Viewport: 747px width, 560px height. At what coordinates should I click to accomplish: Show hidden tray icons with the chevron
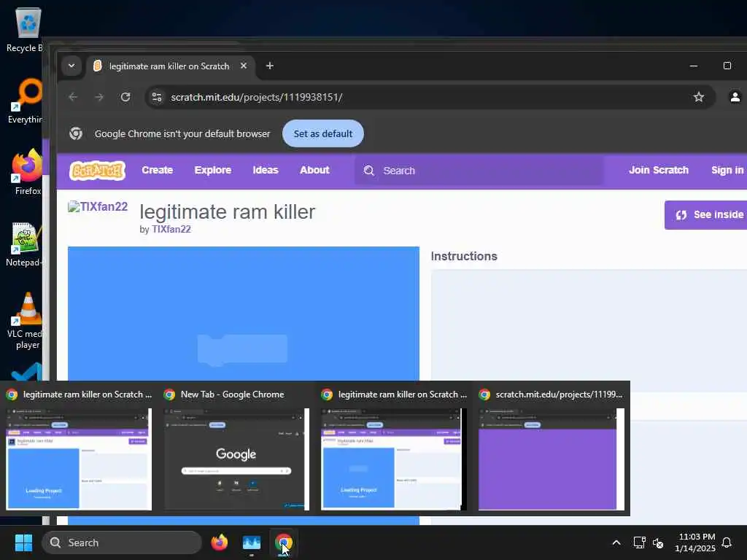(x=616, y=542)
